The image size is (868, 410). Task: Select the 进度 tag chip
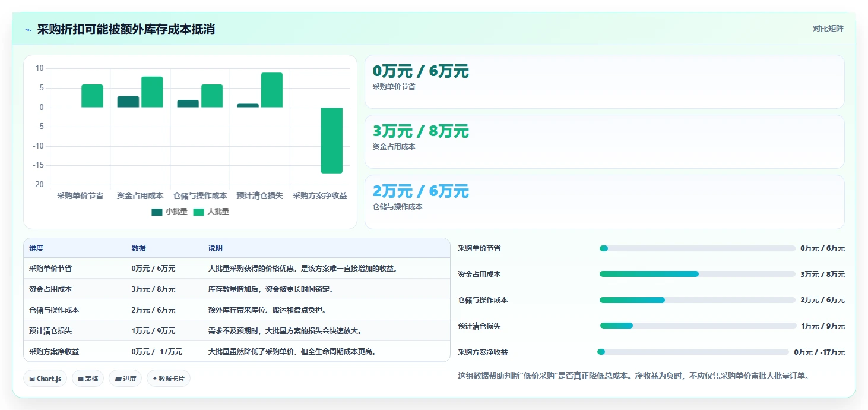click(x=125, y=379)
